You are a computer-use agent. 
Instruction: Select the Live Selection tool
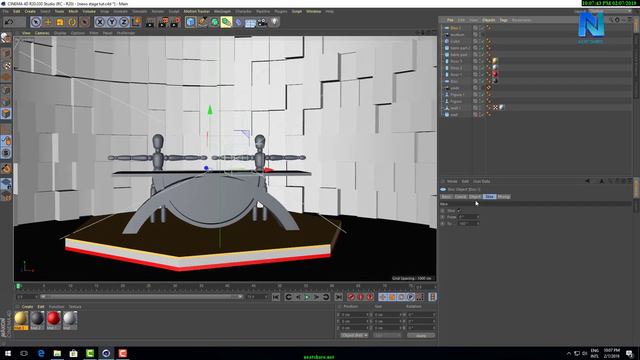36,22
